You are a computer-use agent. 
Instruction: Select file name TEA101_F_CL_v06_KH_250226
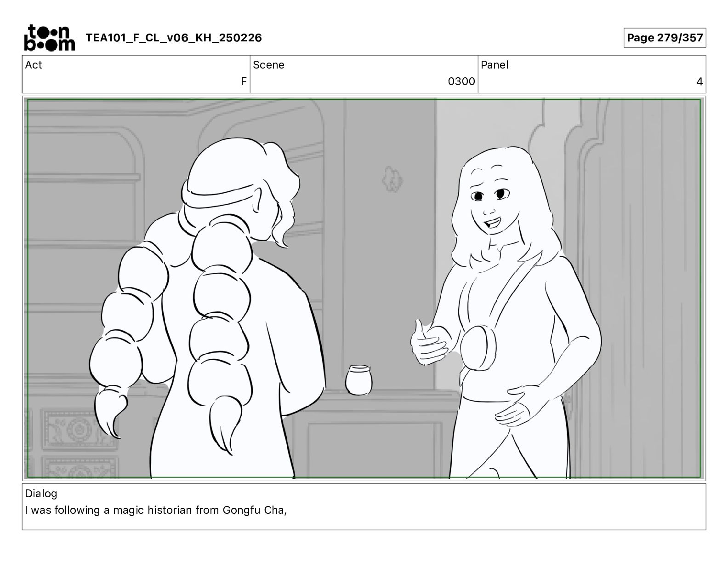click(x=174, y=38)
